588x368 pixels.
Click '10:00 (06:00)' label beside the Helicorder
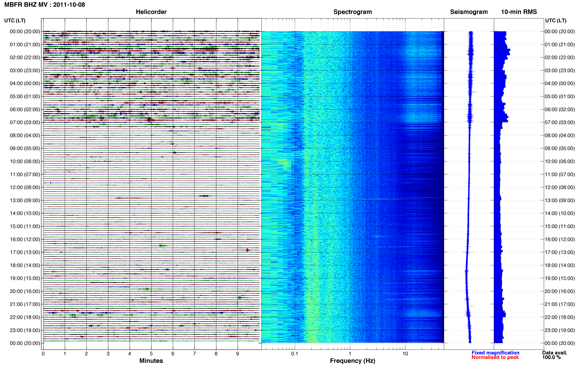pyautogui.click(x=25, y=161)
